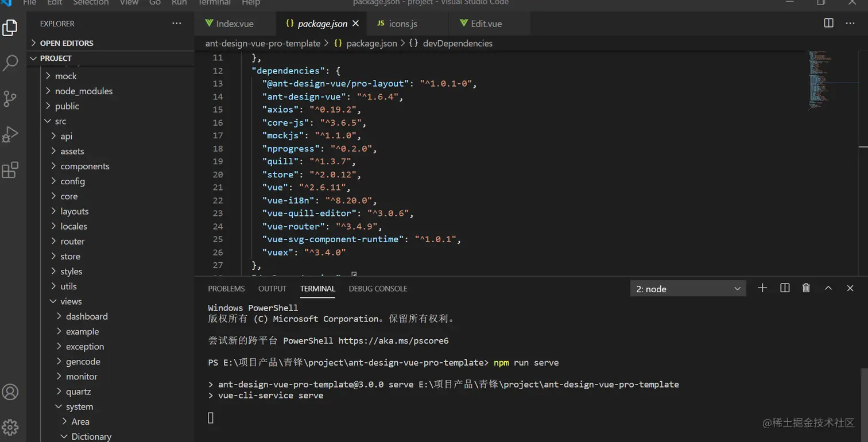Expand the assets folder

click(x=111, y=151)
